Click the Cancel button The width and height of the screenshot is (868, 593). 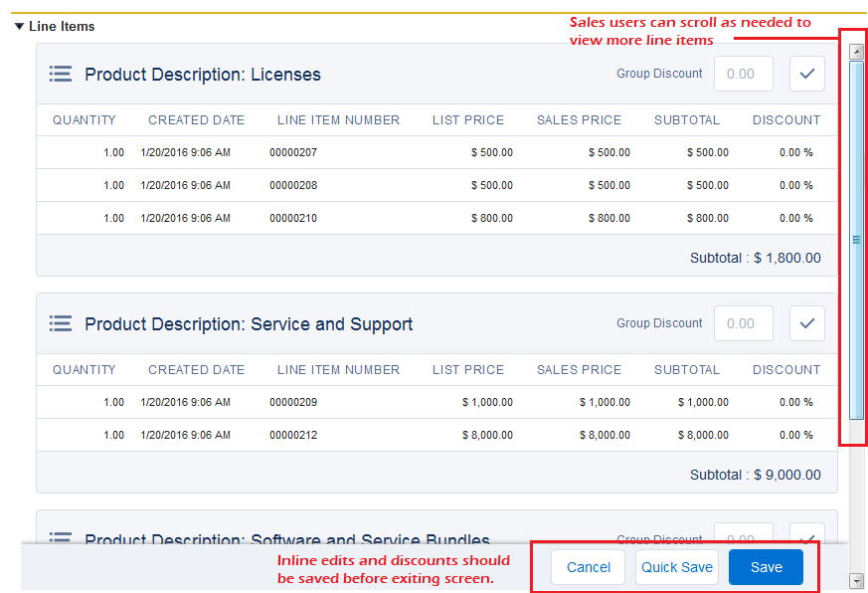tap(588, 567)
